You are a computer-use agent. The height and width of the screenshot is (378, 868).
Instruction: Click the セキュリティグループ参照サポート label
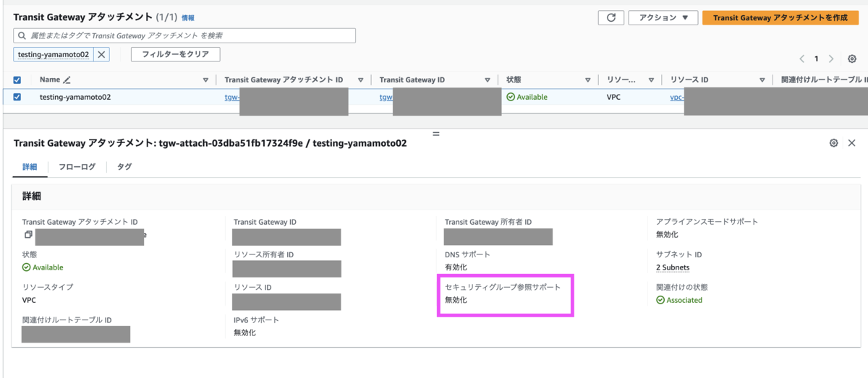point(503,287)
